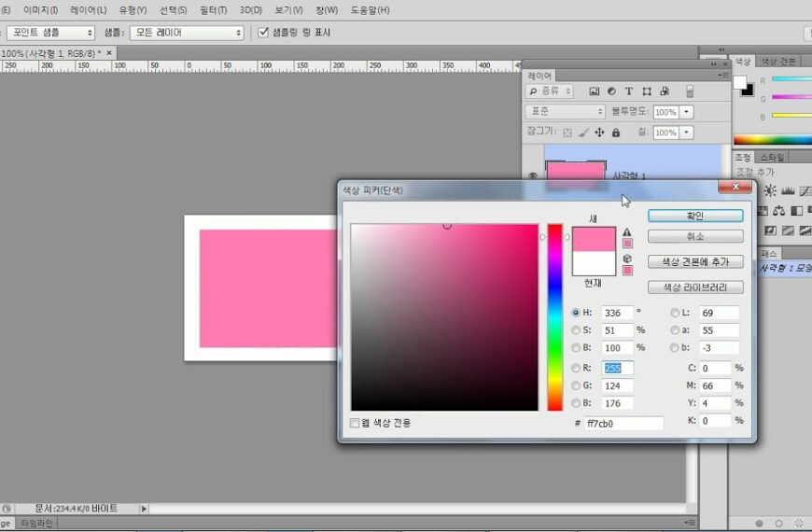Viewport: 812px width, 532px height.
Task: Open 색상 라이브러리 button
Action: point(695,287)
